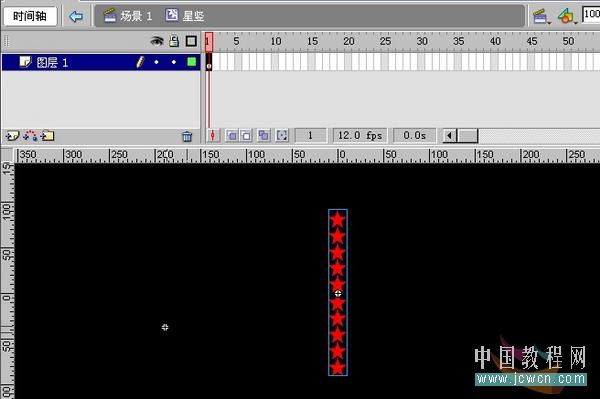Viewport: 600px width, 399px height.
Task: Click the 0.0s elapsed time box
Action: [414, 135]
